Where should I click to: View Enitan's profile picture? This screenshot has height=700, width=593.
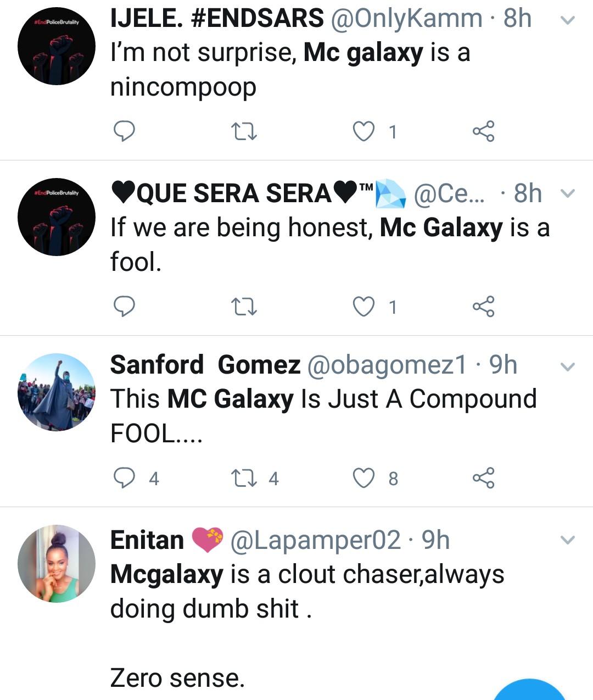tap(57, 564)
